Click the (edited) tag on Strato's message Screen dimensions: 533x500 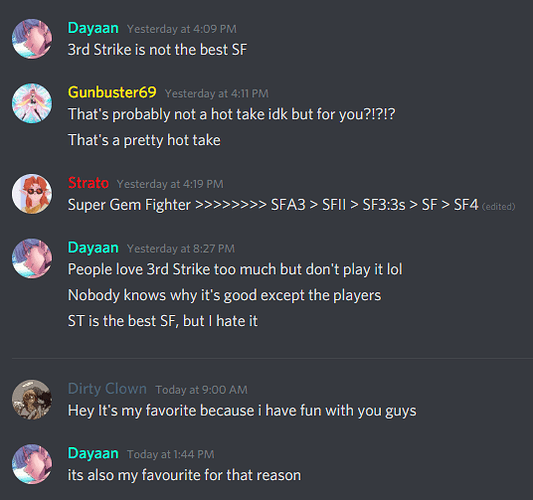(x=498, y=207)
